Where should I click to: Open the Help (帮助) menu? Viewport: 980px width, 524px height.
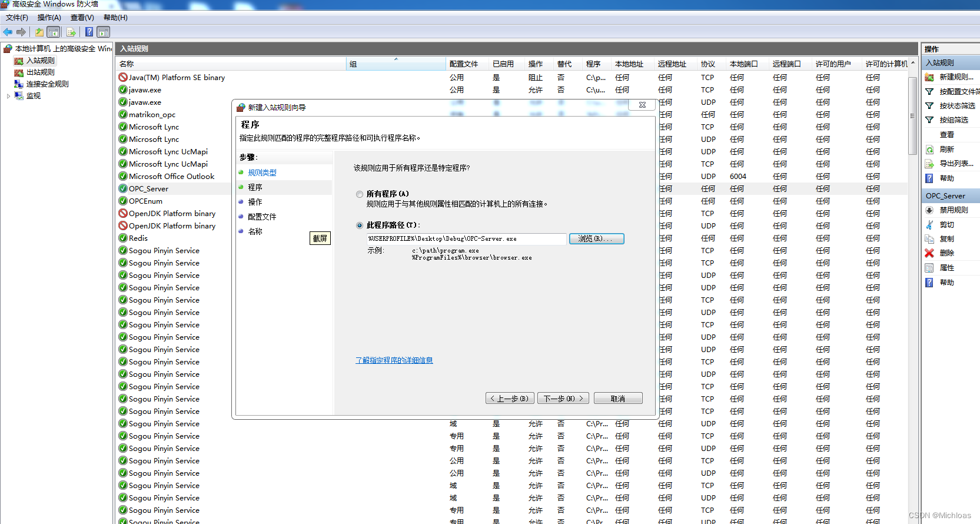(115, 18)
